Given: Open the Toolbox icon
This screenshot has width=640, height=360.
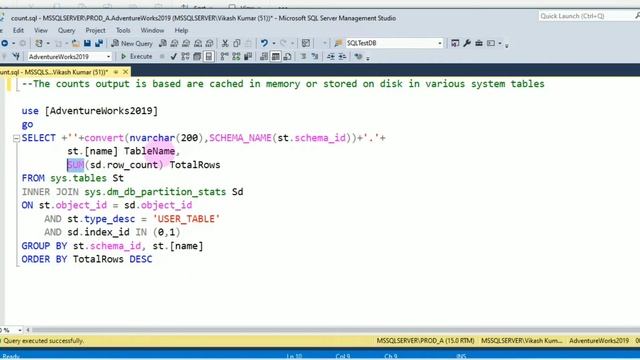Looking at the screenshot, I should (x=479, y=43).
